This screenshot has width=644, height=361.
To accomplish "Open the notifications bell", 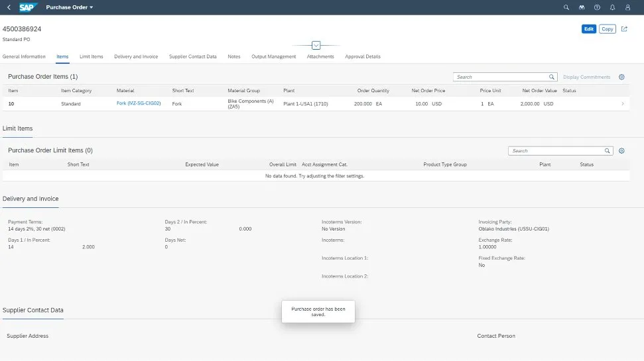I will (x=612, y=7).
